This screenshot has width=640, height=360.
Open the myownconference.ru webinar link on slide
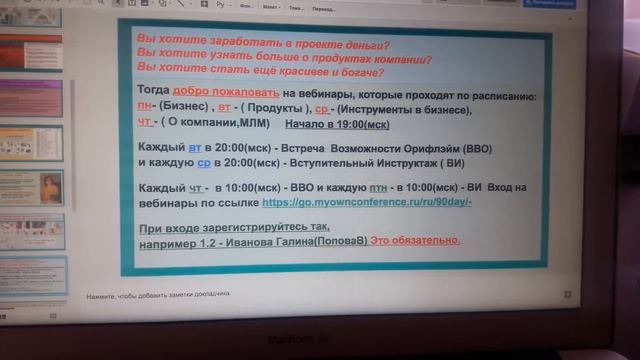(x=367, y=202)
